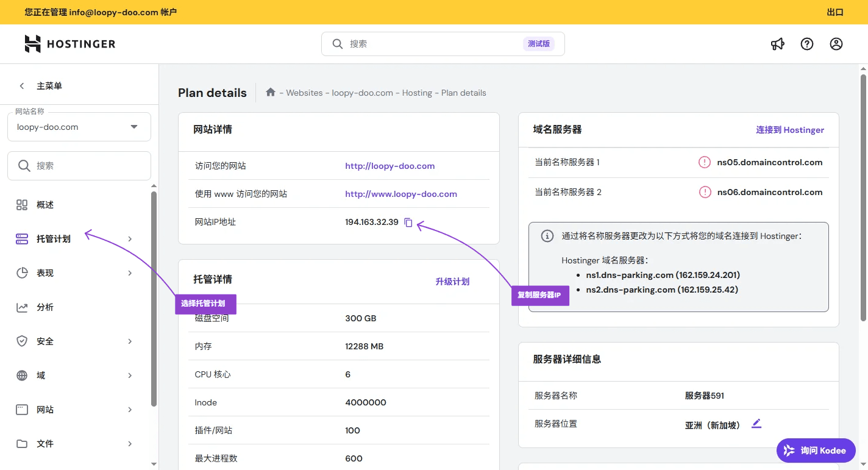868x470 pixels.
Task: Expand the 托管计划 sidebar menu
Action: pyautogui.click(x=74, y=239)
